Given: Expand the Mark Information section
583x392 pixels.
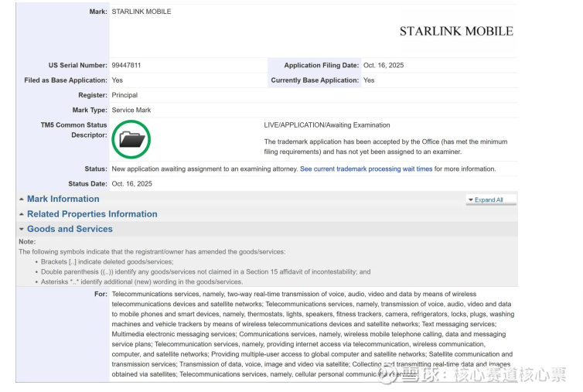Looking at the screenshot, I should (x=63, y=199).
